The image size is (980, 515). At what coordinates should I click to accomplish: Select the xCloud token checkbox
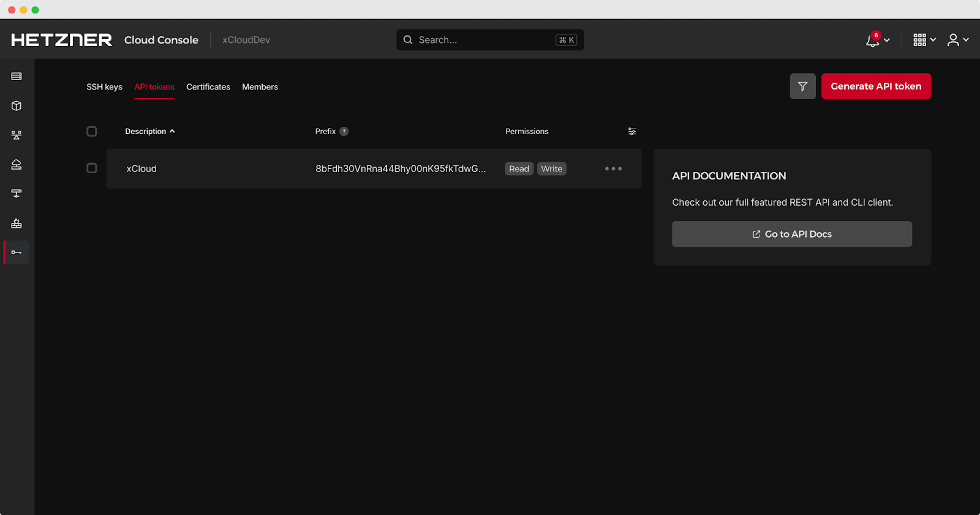(92, 168)
